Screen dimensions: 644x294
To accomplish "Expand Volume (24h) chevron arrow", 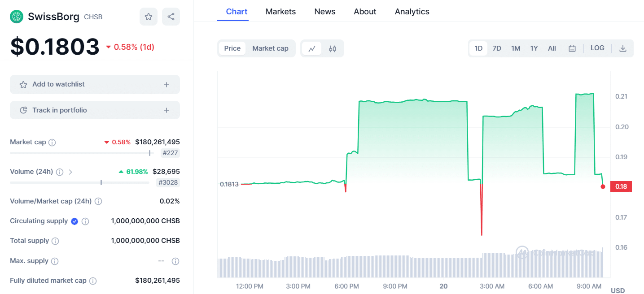I will 70,172.
